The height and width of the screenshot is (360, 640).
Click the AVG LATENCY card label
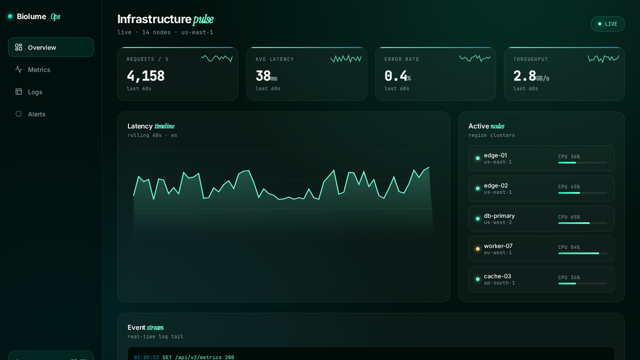275,59
